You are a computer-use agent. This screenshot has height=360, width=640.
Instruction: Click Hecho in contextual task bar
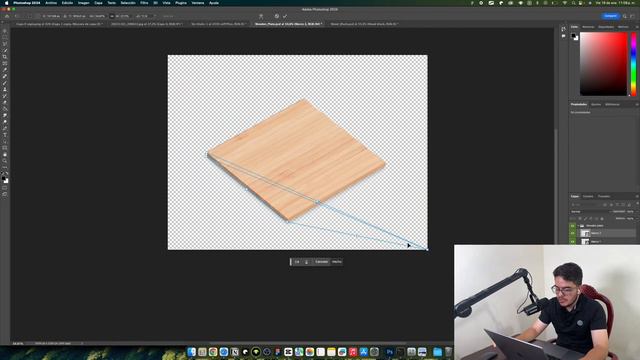337,262
